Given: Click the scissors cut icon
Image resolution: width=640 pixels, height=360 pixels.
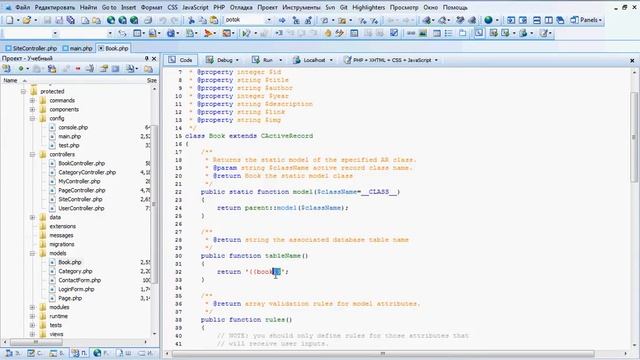Looking at the screenshot, I should point(191,20).
